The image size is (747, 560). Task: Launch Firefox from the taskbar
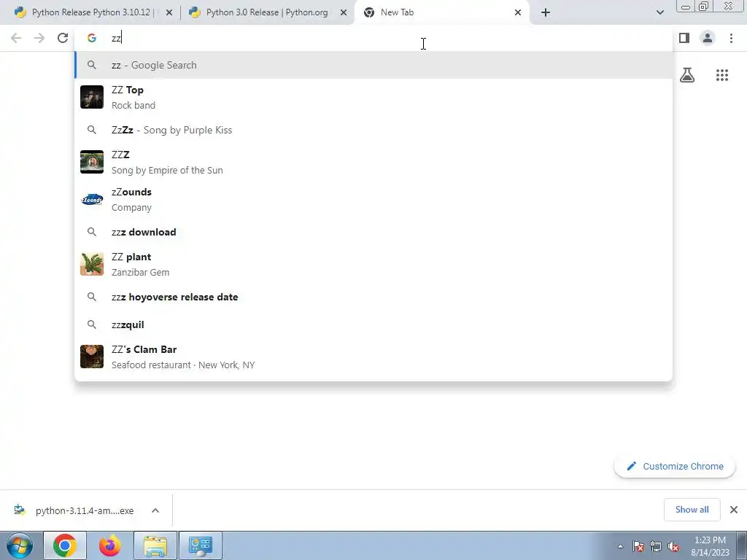click(x=110, y=545)
